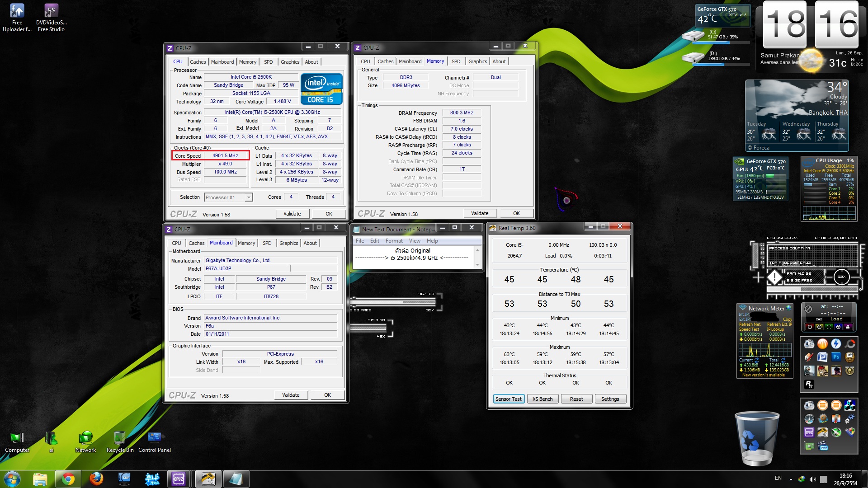868x488 pixels.
Task: Open KMPlayer from the taskbar
Action: pyautogui.click(x=124, y=479)
